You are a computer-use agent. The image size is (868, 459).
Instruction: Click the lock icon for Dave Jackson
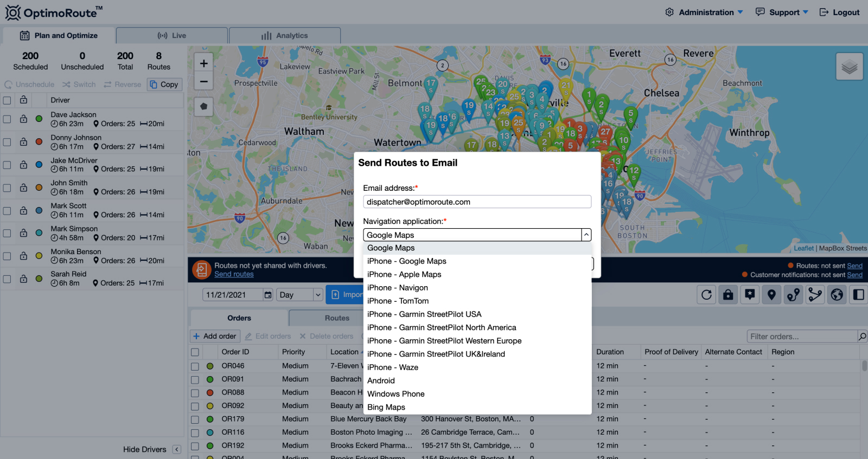click(23, 119)
